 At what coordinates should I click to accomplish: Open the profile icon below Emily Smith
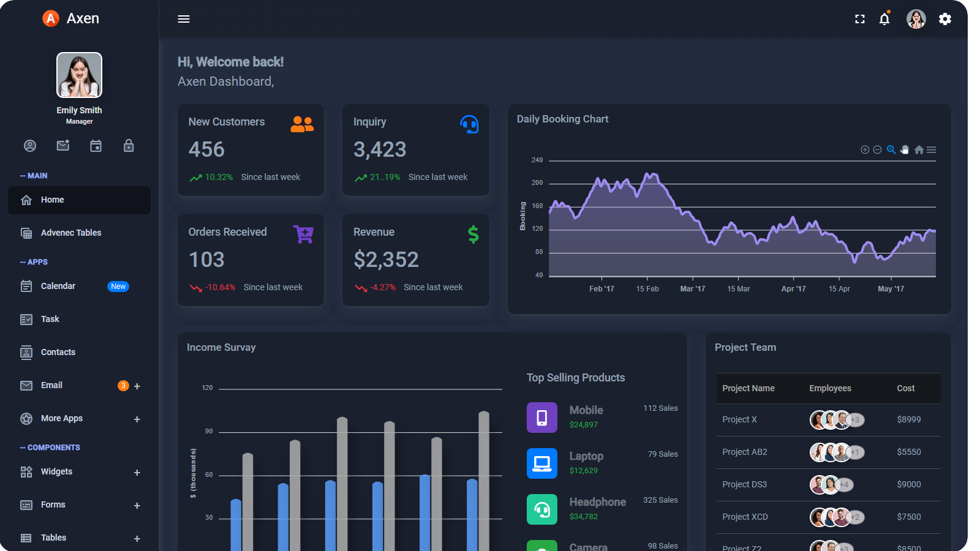click(30, 146)
